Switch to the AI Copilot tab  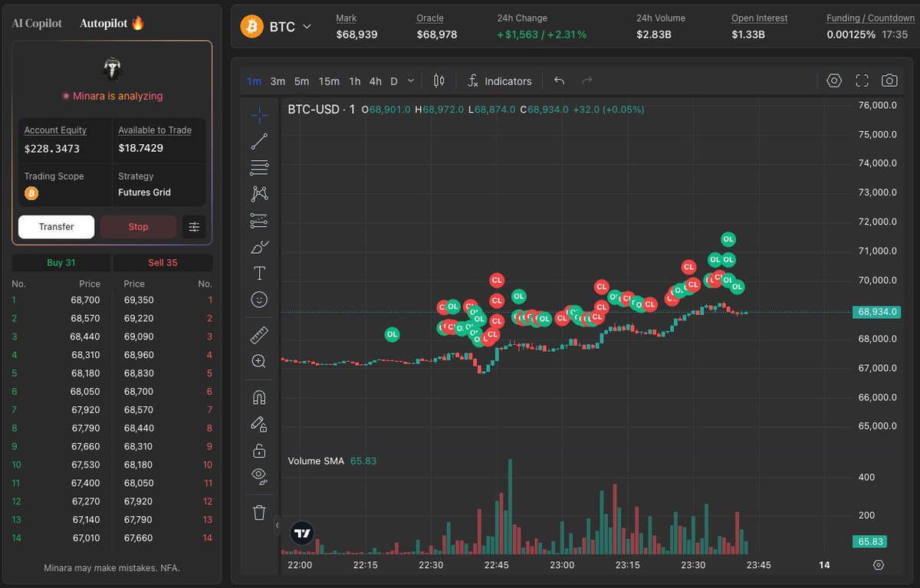(36, 23)
